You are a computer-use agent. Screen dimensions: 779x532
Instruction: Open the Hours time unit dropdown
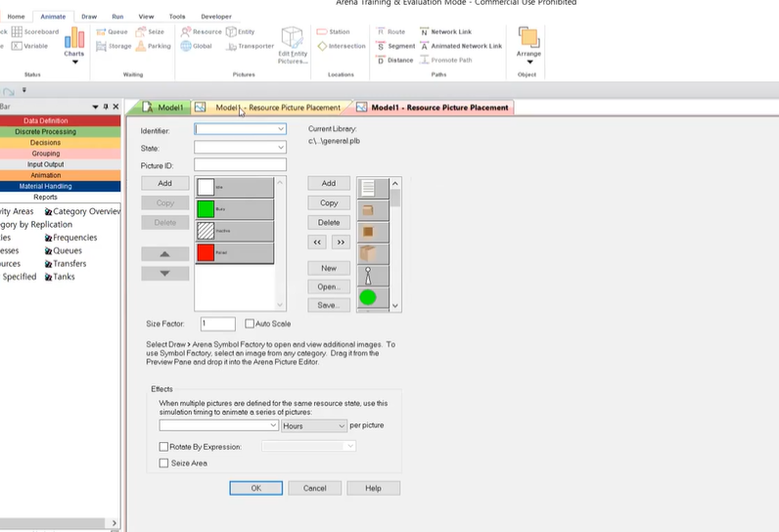[x=342, y=425]
